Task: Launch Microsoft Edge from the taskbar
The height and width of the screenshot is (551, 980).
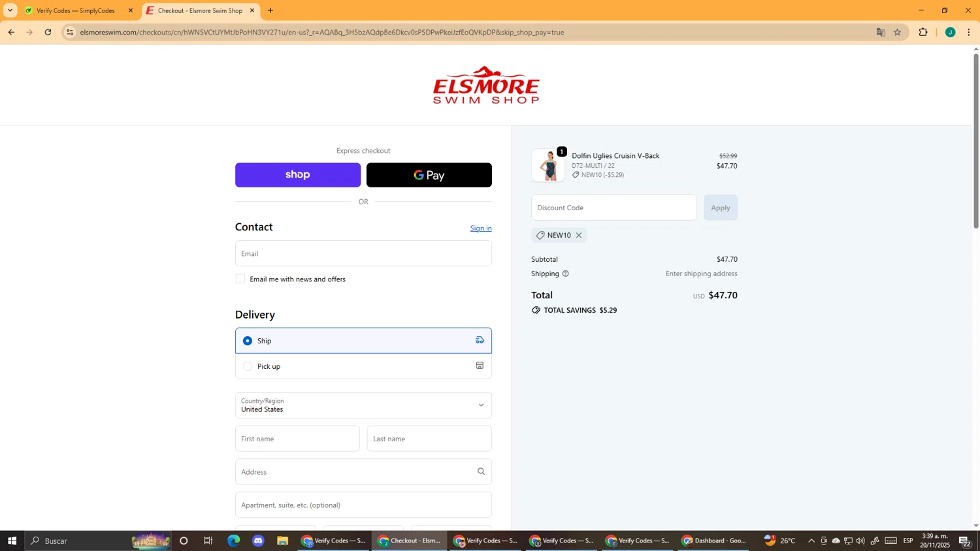Action: [233, 541]
